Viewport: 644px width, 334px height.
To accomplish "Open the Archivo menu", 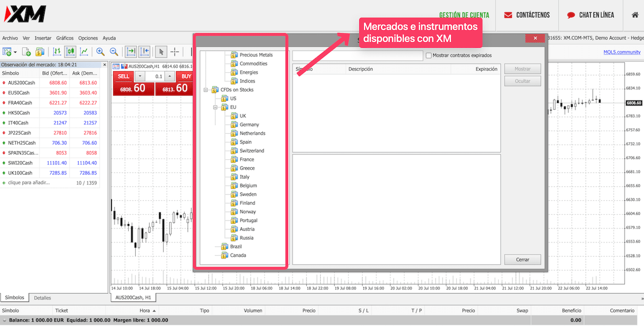I will pos(10,38).
